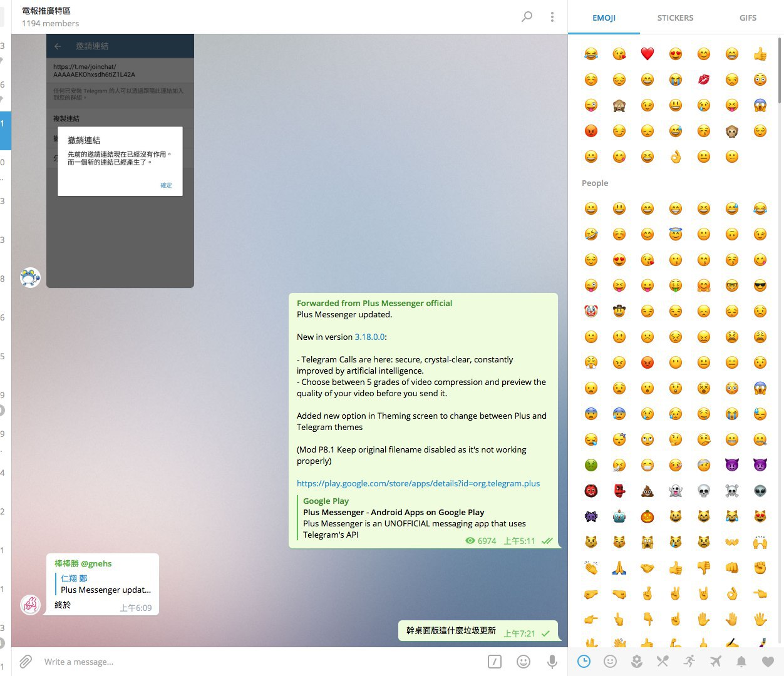Jump to quoted reply from 仁翔 鄭

103,584
